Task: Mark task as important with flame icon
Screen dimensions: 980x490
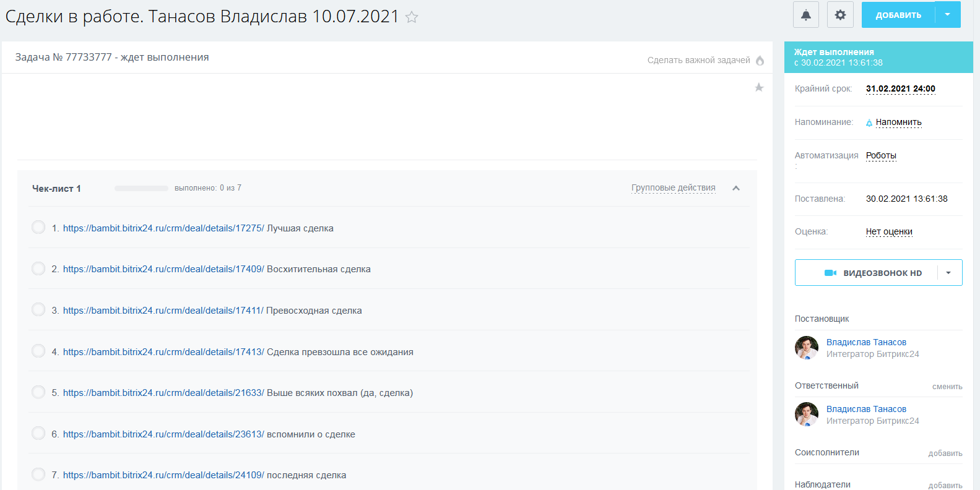Action: point(760,60)
